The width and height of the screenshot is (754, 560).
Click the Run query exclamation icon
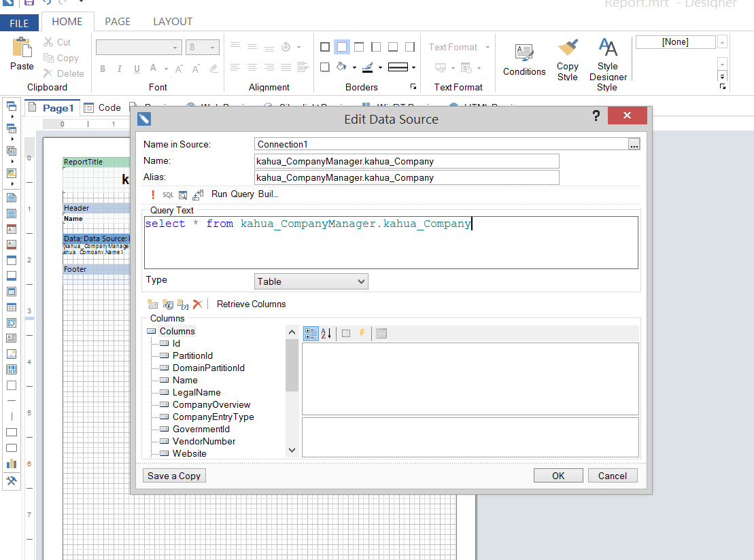153,194
